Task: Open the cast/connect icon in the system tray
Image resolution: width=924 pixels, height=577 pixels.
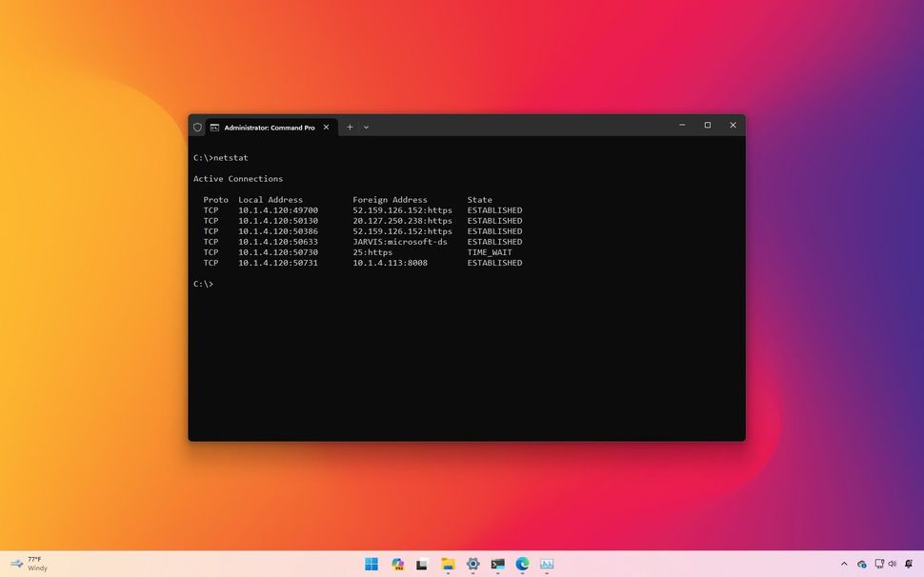Action: (880, 564)
